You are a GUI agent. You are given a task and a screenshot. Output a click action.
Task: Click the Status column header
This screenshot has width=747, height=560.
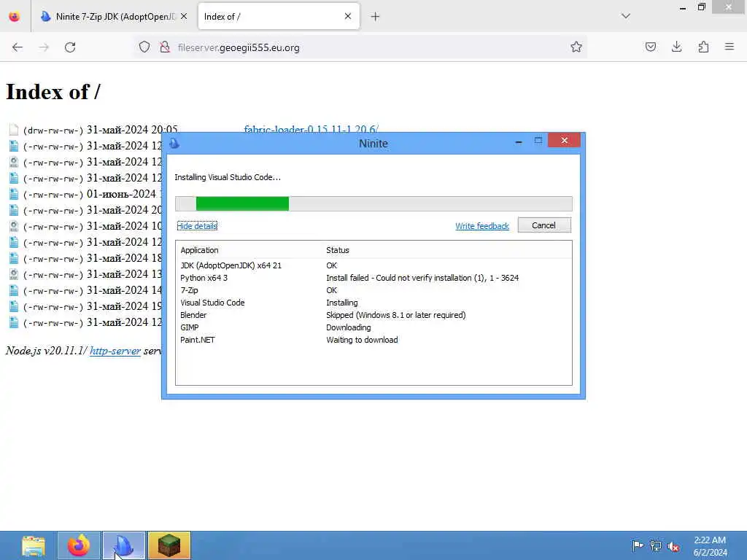(x=337, y=250)
